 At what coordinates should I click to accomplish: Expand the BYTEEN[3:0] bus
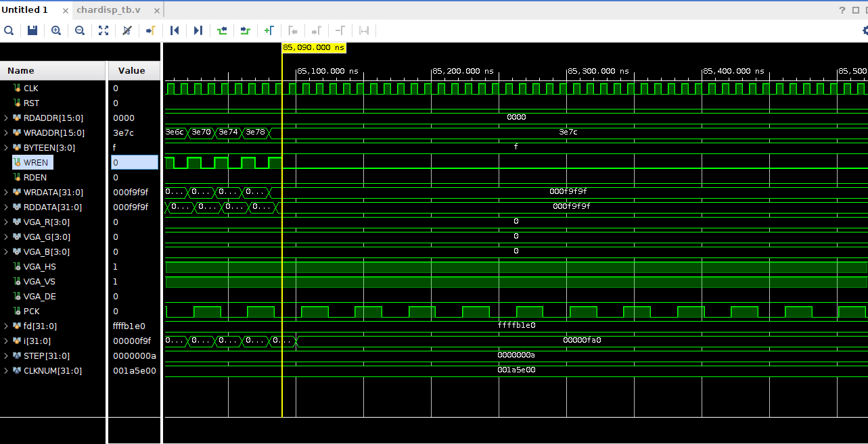coord(6,147)
